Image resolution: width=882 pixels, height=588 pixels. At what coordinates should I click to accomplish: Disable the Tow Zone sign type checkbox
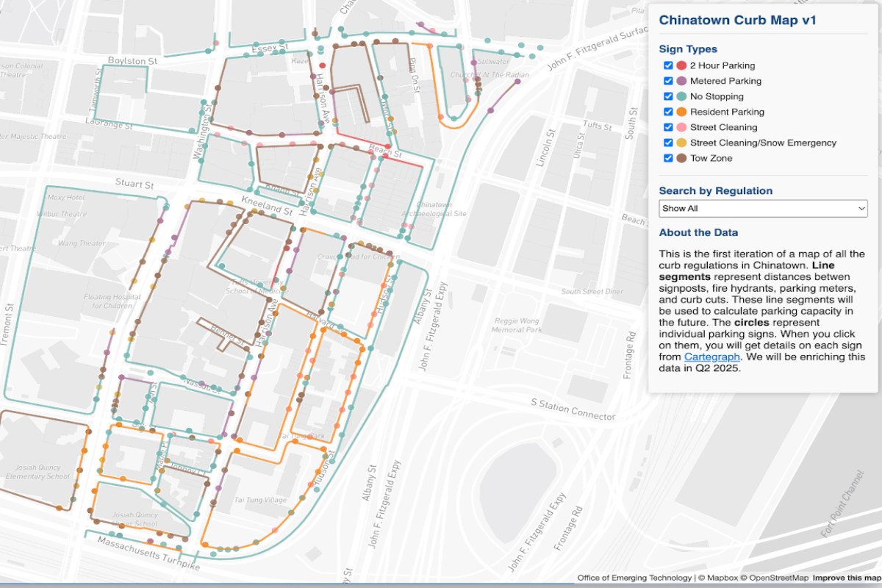[x=668, y=158]
